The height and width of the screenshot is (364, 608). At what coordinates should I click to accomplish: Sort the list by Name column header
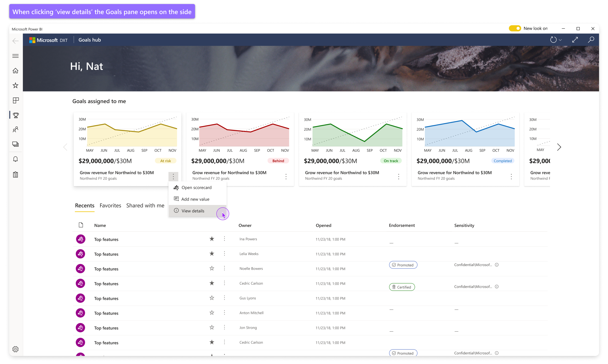click(100, 225)
